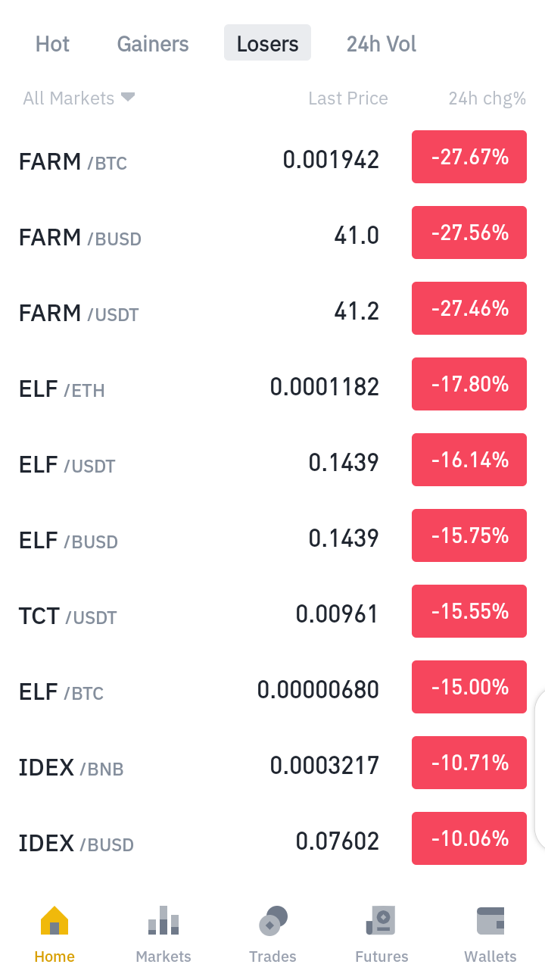The width and height of the screenshot is (545, 980).
Task: Tap the -27.46% badge for FARM/USDT
Action: point(469,308)
